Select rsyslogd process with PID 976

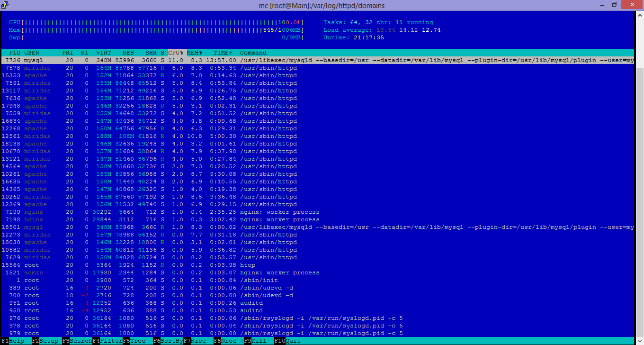point(317,318)
